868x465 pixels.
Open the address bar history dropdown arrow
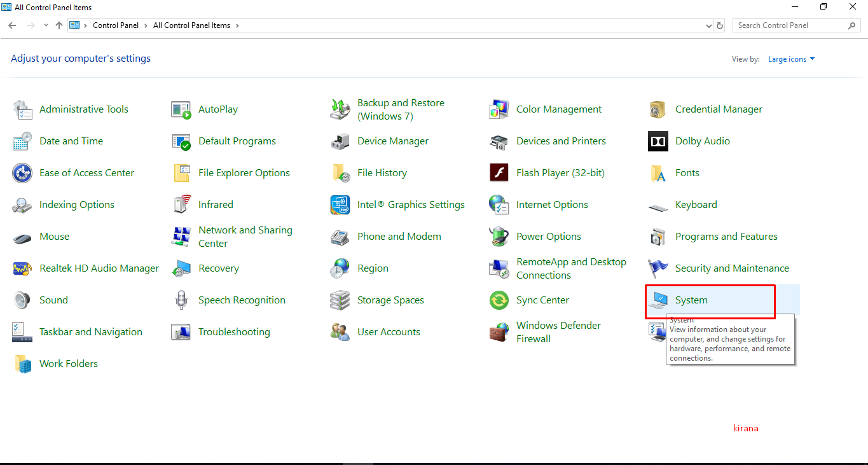point(709,25)
